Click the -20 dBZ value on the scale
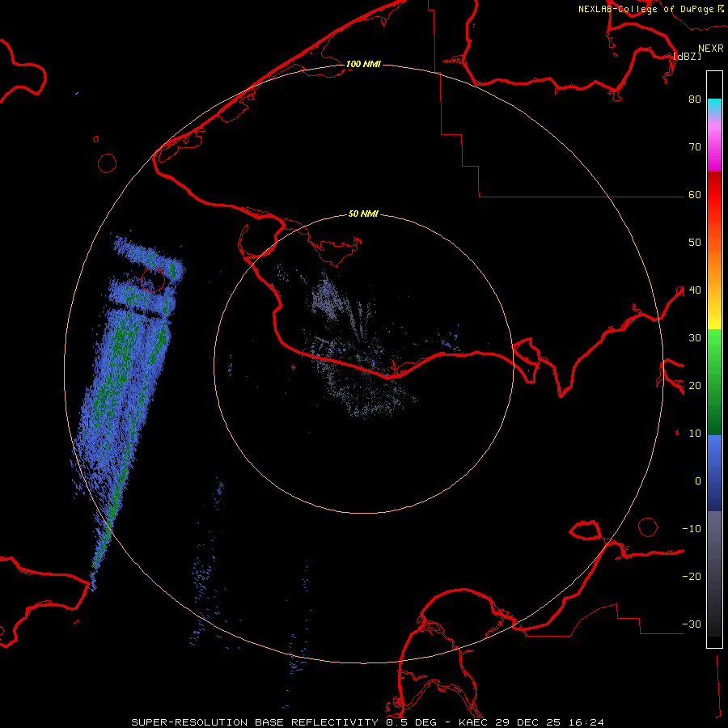The image size is (728, 728). tap(692, 577)
